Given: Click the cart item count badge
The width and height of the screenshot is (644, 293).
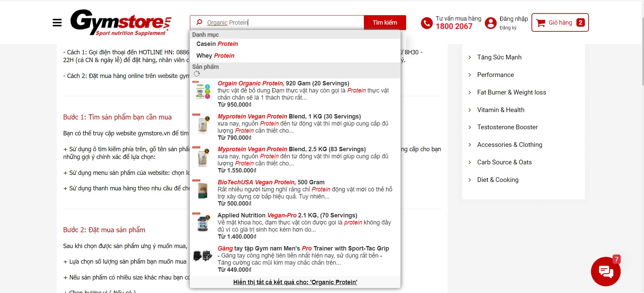Looking at the screenshot, I should click(580, 23).
